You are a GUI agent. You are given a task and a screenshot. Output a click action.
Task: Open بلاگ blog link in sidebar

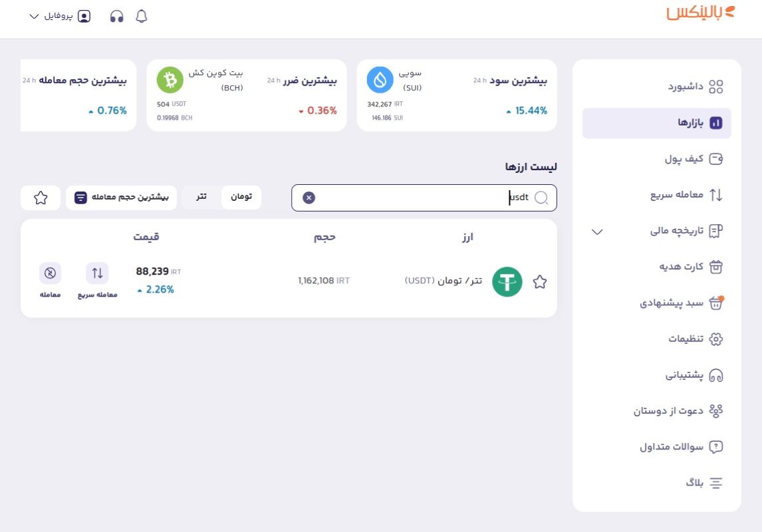click(x=656, y=483)
